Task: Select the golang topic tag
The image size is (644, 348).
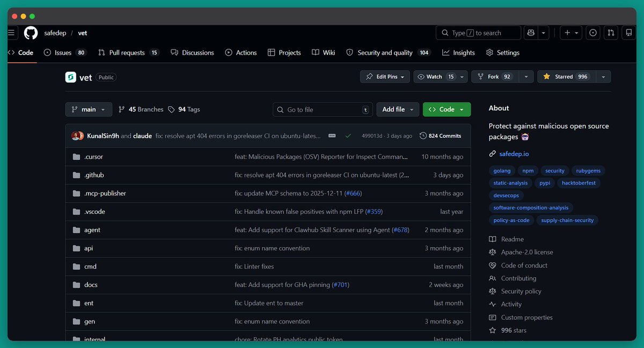Action: pyautogui.click(x=503, y=171)
